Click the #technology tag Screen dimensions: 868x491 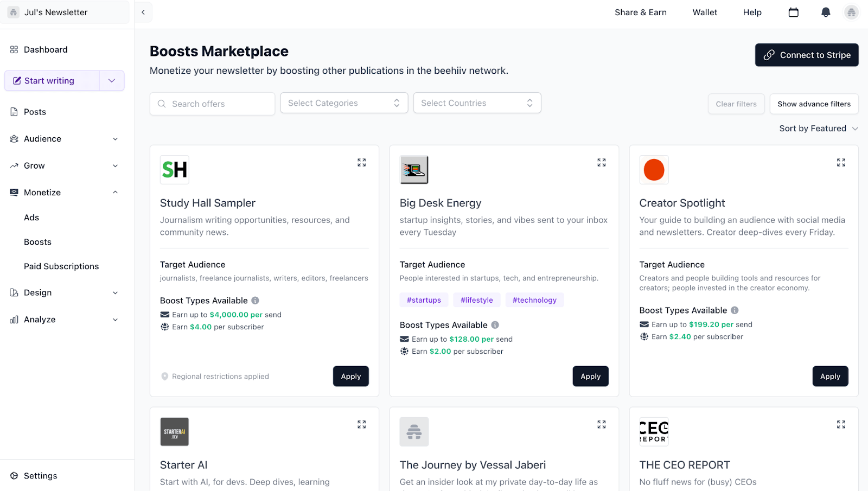point(534,300)
